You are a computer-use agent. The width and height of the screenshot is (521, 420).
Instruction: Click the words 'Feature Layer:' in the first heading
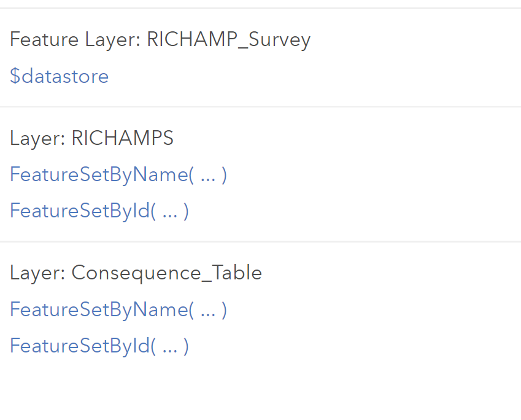pos(75,40)
